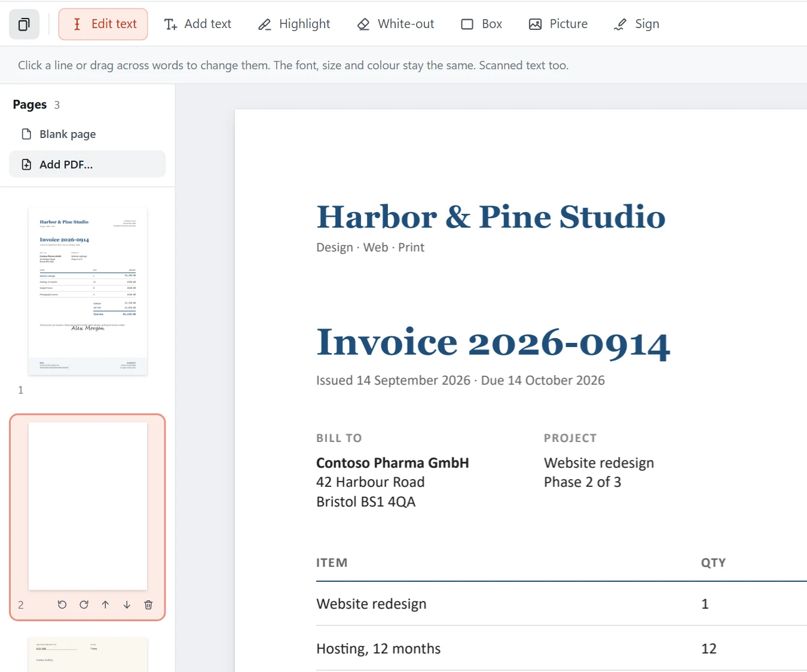Click quantity 12 in Hosting row
The image size is (807, 672).
coord(709,649)
